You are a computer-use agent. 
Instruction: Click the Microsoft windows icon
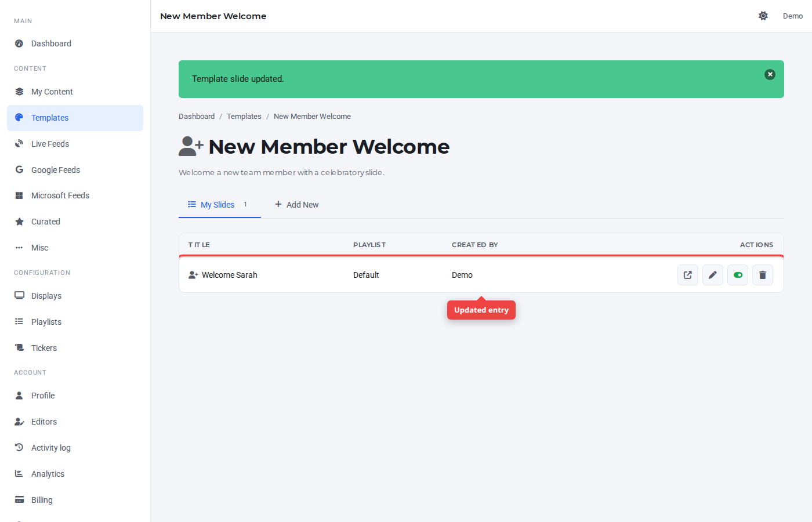[x=19, y=195]
